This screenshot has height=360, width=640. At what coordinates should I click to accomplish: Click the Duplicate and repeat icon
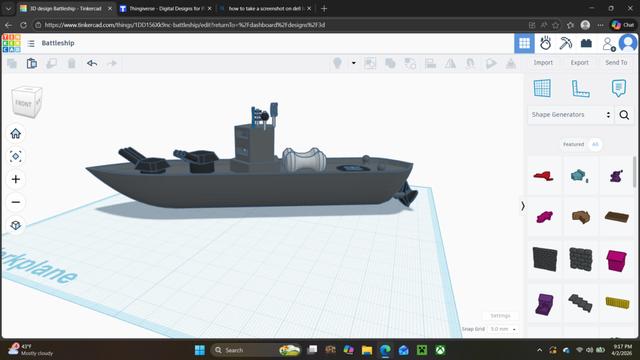pos(52,63)
